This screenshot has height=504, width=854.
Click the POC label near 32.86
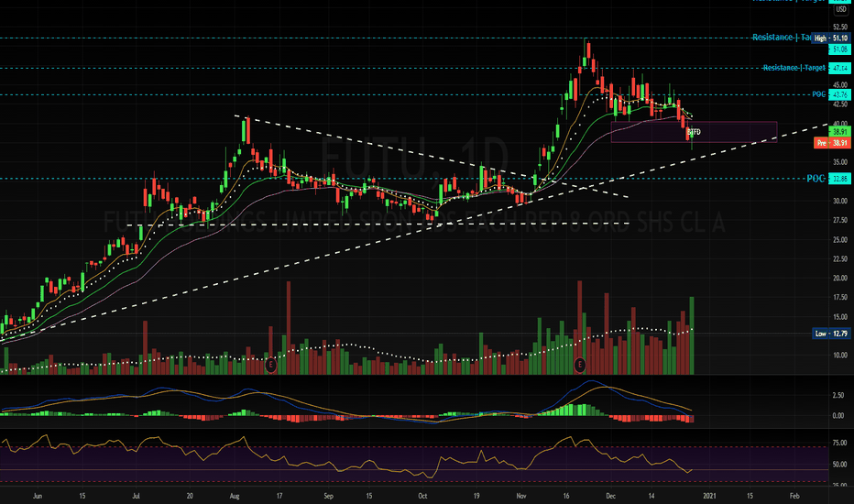click(x=816, y=179)
